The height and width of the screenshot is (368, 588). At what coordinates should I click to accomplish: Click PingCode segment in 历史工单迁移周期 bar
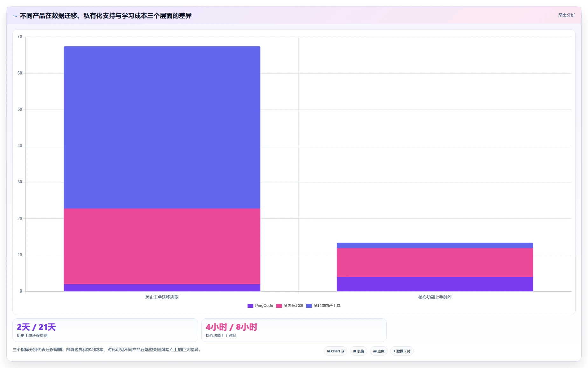[x=162, y=287]
